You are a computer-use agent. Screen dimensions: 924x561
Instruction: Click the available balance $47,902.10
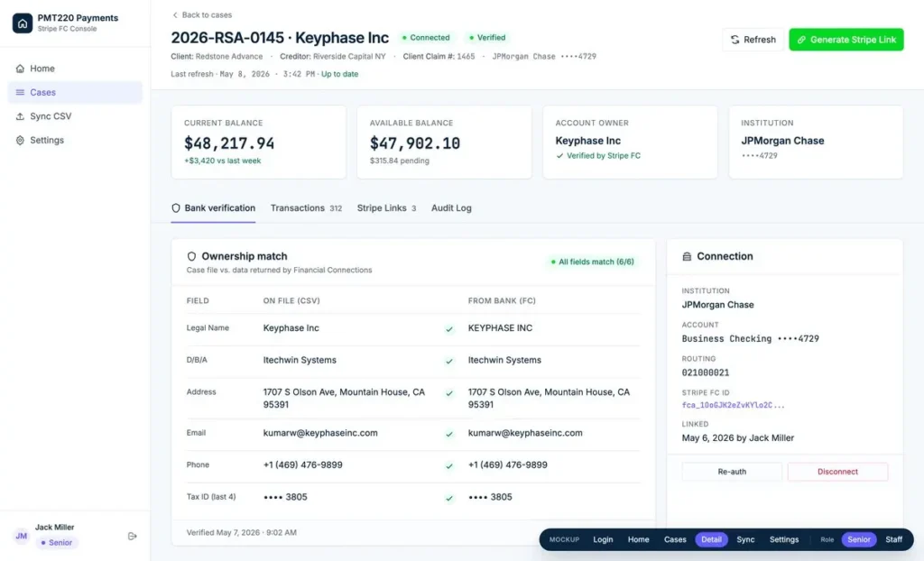[415, 143]
